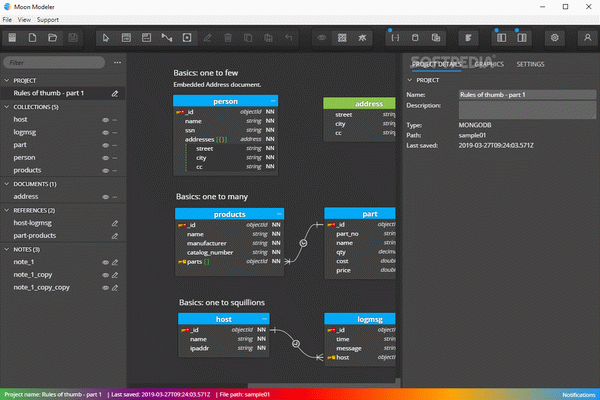The width and height of the screenshot is (600, 400).
Task: Toggle visibility of person collection
Action: pyautogui.click(x=105, y=158)
